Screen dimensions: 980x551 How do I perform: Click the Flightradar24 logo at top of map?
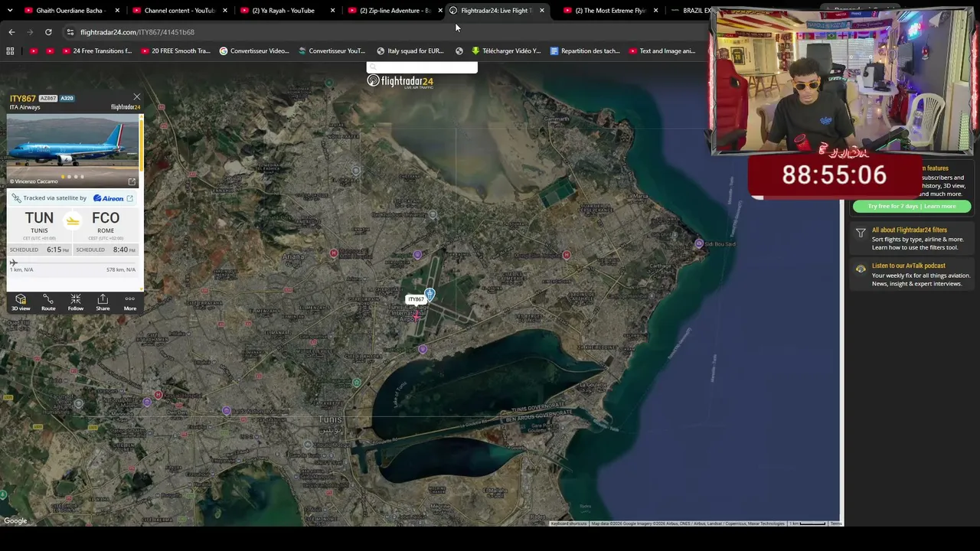point(400,81)
